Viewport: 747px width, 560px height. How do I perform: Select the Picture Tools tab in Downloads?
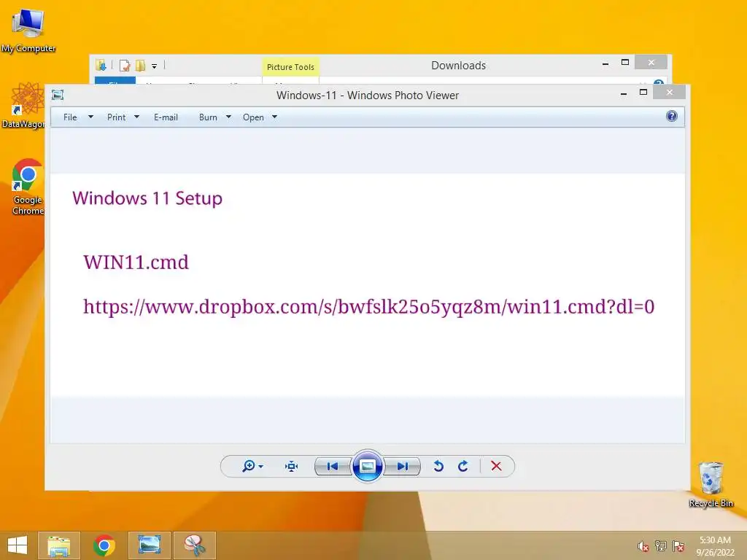click(x=290, y=67)
